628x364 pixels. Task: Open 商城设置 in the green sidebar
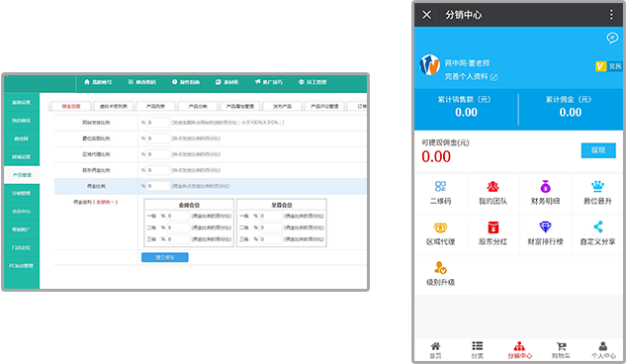click(x=22, y=156)
